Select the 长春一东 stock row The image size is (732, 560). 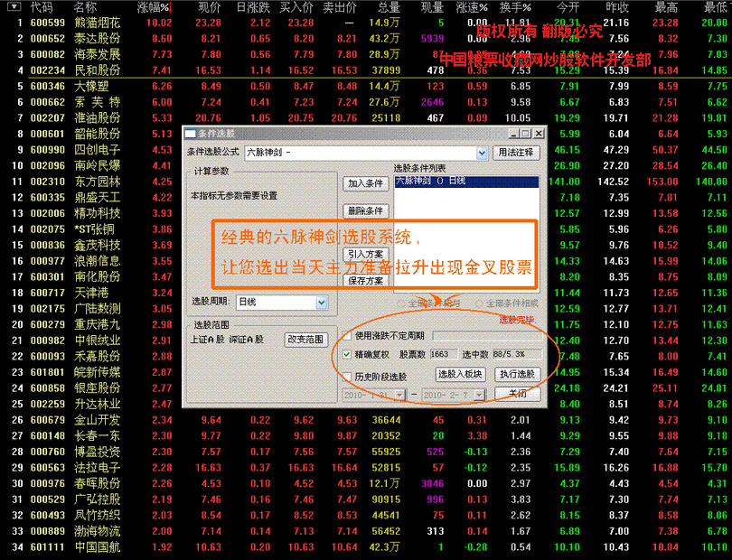pyautogui.click(x=366, y=436)
